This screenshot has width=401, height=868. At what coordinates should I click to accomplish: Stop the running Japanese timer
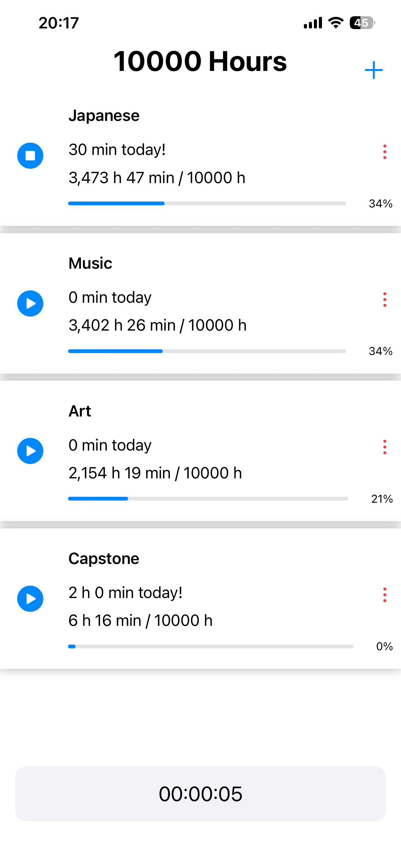tap(30, 156)
